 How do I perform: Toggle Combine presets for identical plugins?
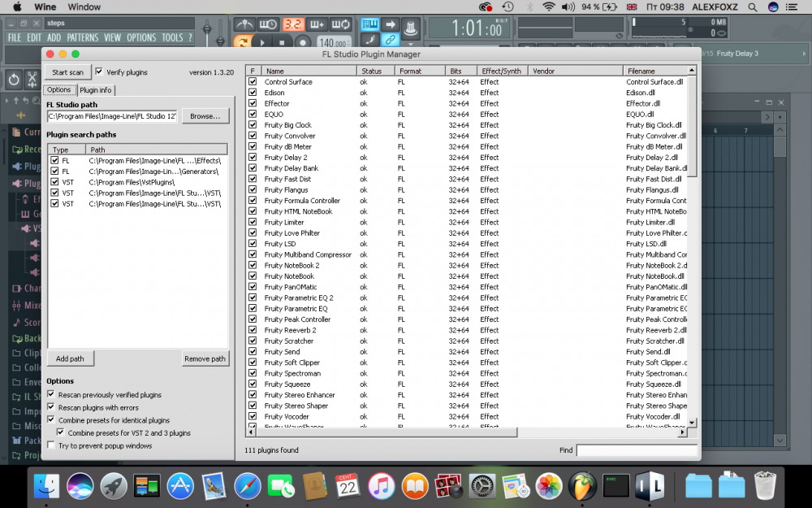[50, 420]
